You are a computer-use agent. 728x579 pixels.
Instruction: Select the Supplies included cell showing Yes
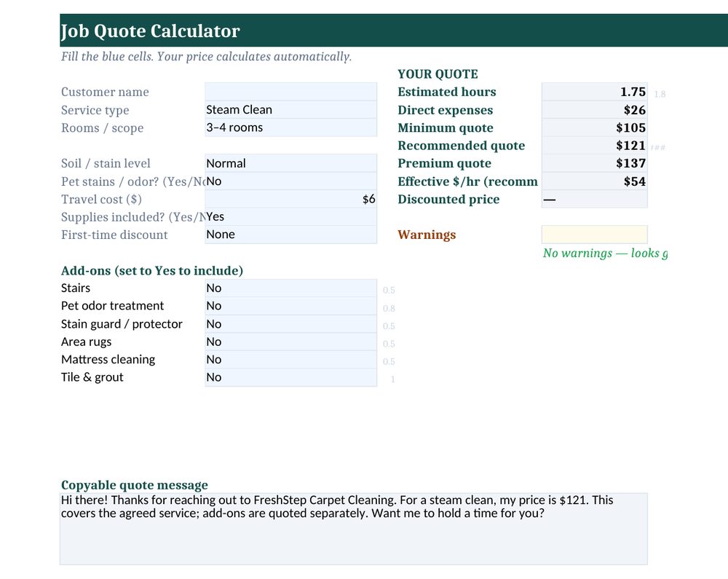[290, 217]
